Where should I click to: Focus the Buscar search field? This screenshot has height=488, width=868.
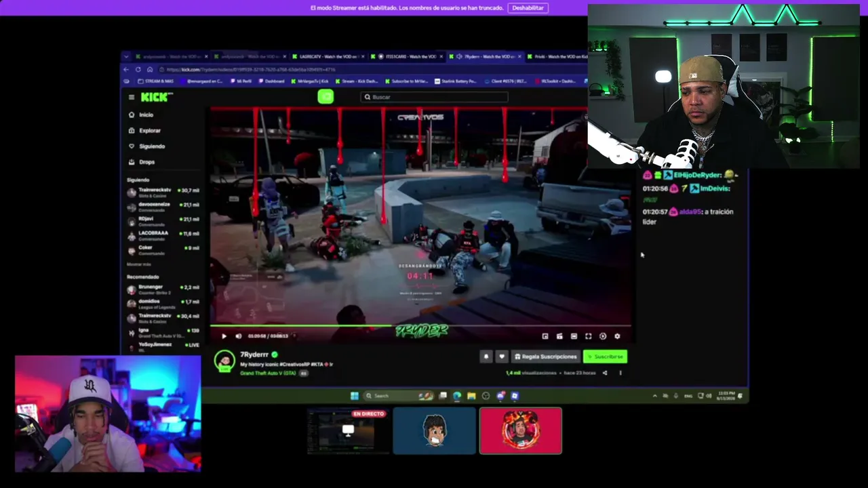click(434, 97)
